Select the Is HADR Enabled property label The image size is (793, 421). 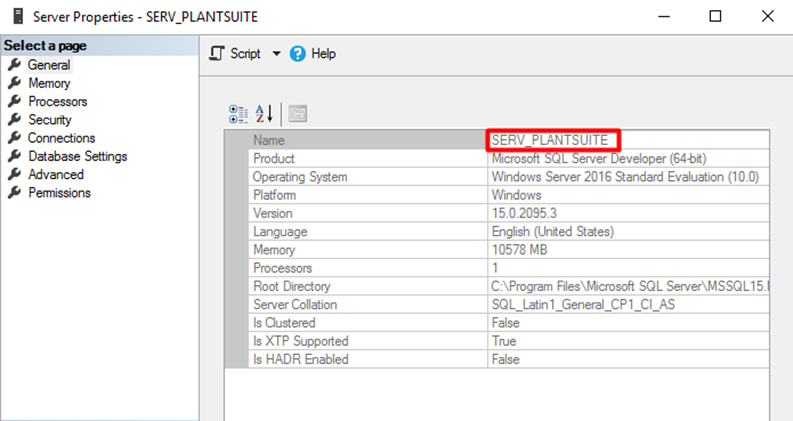(300, 359)
